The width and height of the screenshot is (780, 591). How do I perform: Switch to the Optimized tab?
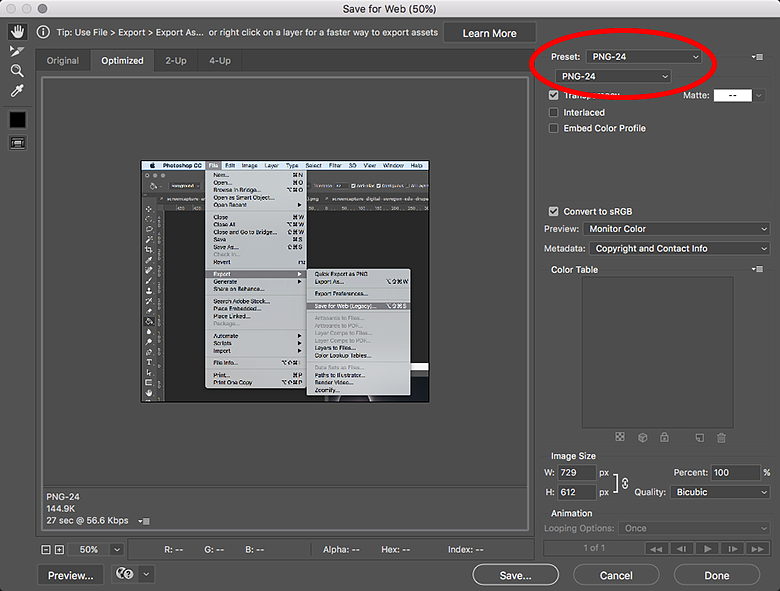(x=122, y=61)
